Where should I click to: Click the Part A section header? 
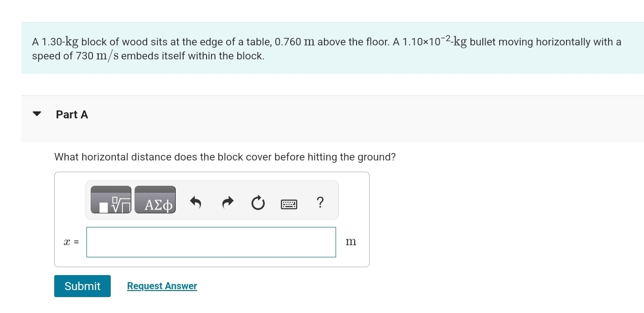(72, 114)
